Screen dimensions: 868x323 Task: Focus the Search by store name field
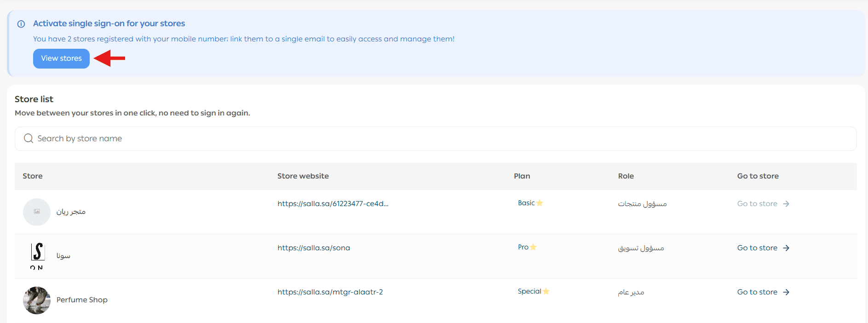pyautogui.click(x=436, y=138)
